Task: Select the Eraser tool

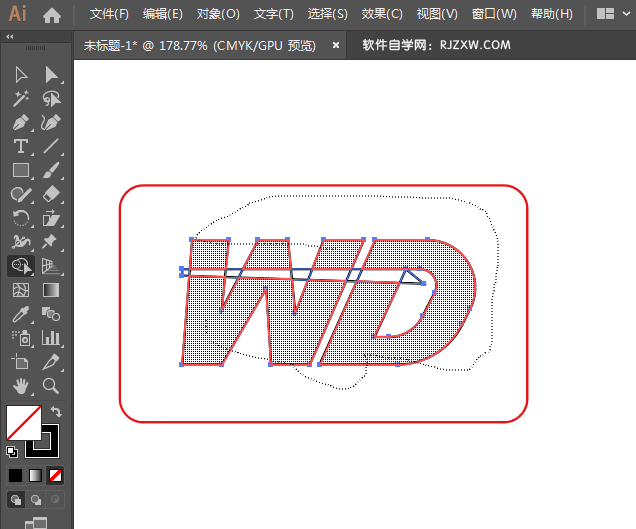Action: 51,194
